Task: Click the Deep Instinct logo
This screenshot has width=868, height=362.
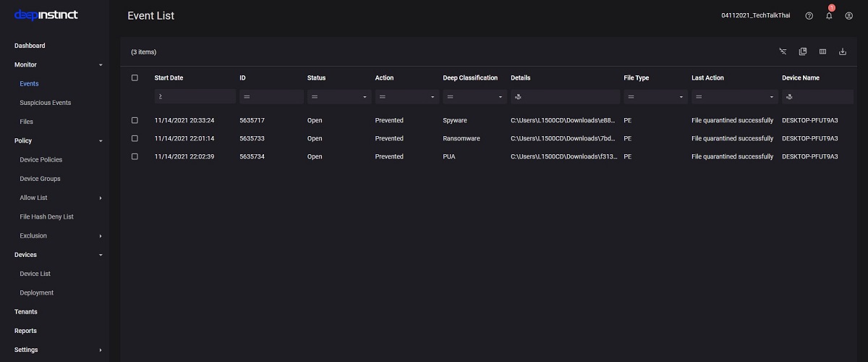Action: (x=46, y=15)
